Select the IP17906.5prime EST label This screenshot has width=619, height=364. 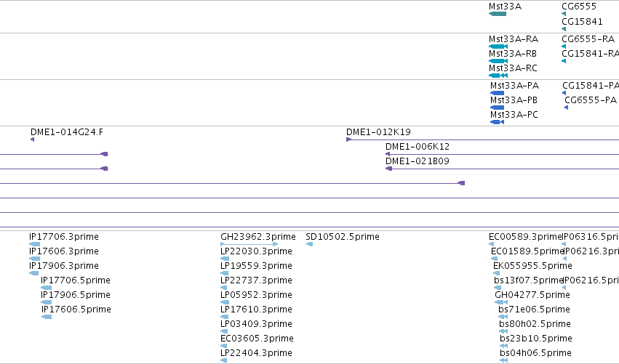[x=76, y=296]
